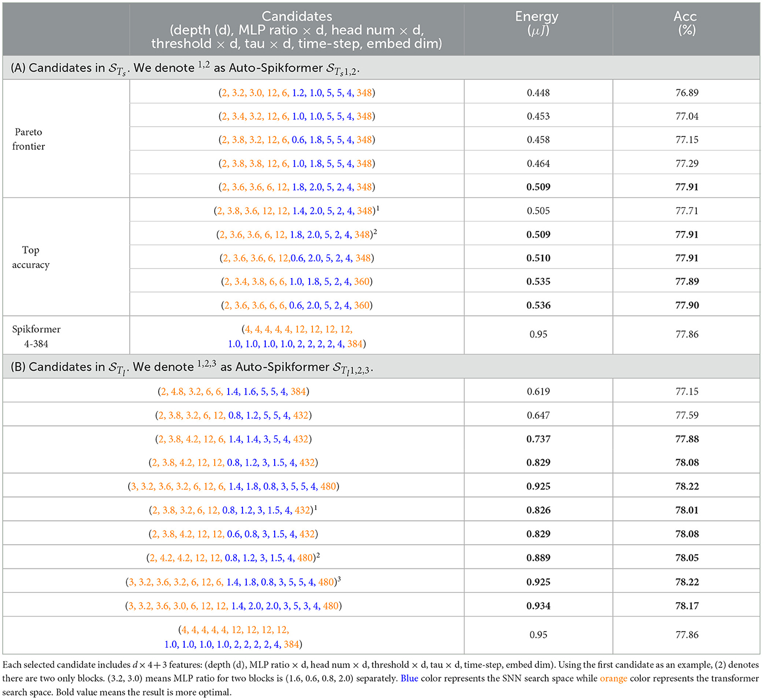The width and height of the screenshot is (764, 700).
Task: Select the energy value 0.647
Action: coord(538,415)
